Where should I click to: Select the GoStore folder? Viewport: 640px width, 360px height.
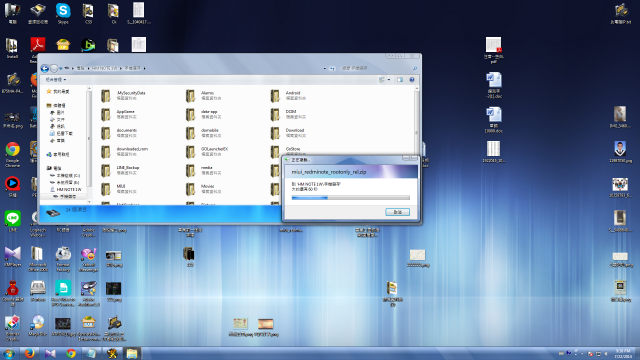coord(286,151)
